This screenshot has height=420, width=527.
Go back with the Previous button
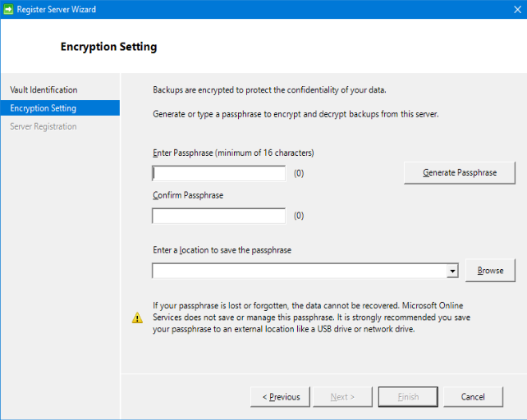(281, 397)
